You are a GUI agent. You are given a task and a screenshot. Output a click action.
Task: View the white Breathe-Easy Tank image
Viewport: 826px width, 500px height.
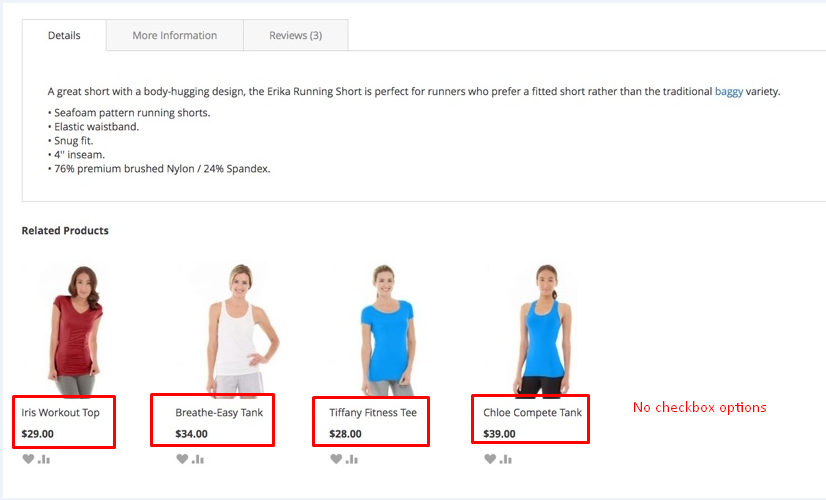tap(240, 330)
